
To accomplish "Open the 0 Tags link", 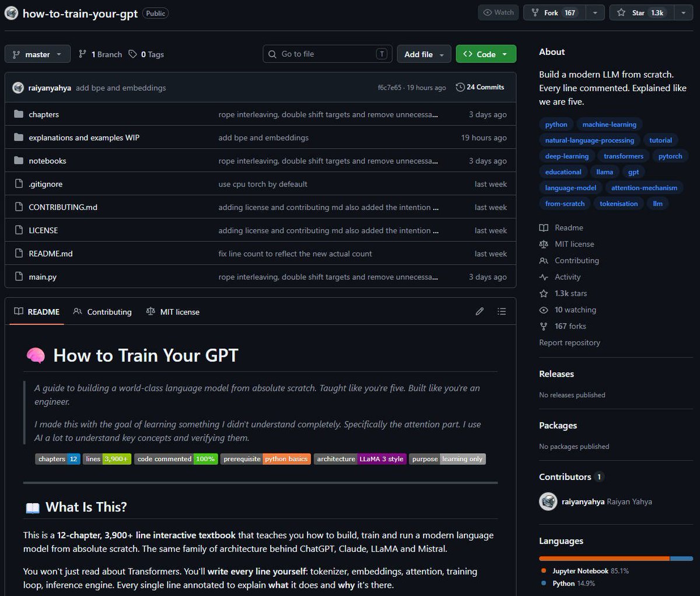I will [146, 54].
